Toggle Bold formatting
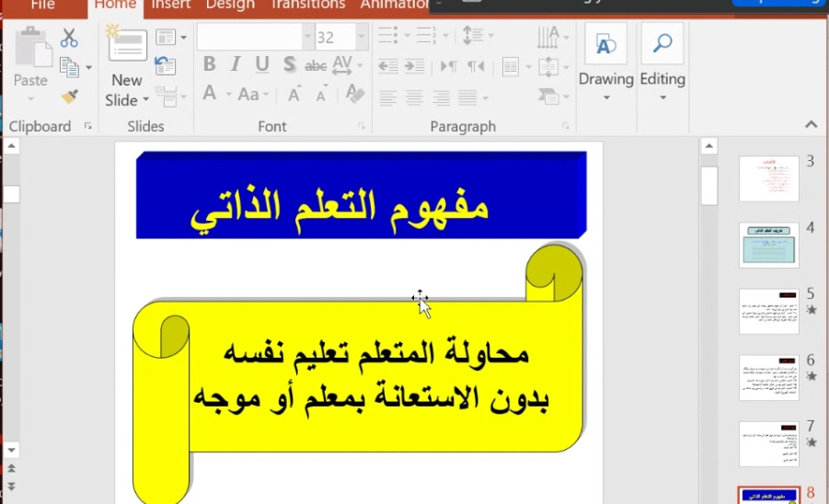 point(209,64)
